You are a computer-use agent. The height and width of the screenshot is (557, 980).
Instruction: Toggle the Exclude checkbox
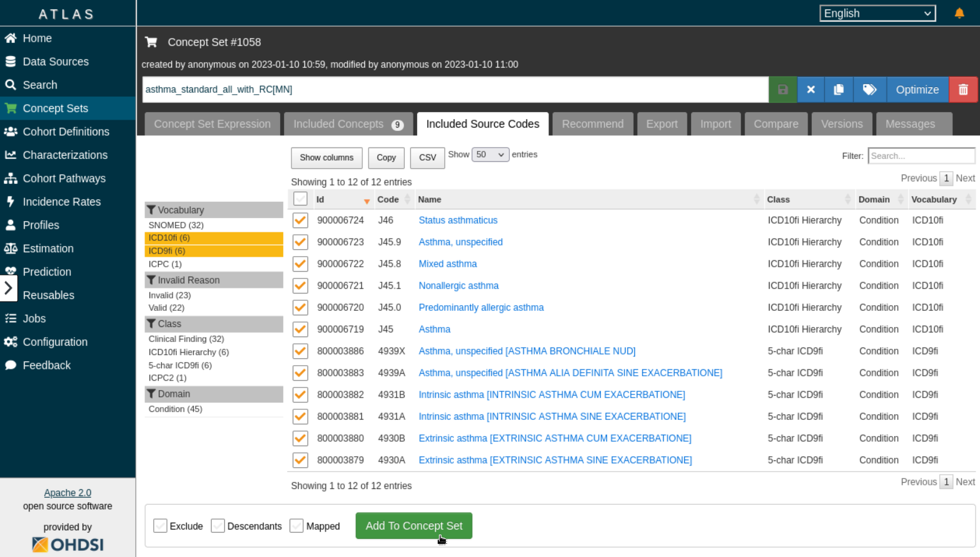(x=161, y=526)
